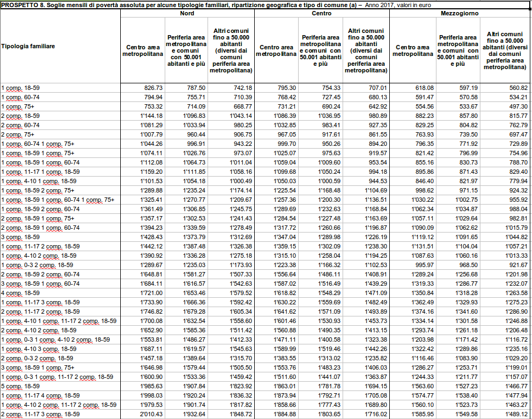Click the 'Centro' header cell
The image size is (532, 419).
point(322,13)
